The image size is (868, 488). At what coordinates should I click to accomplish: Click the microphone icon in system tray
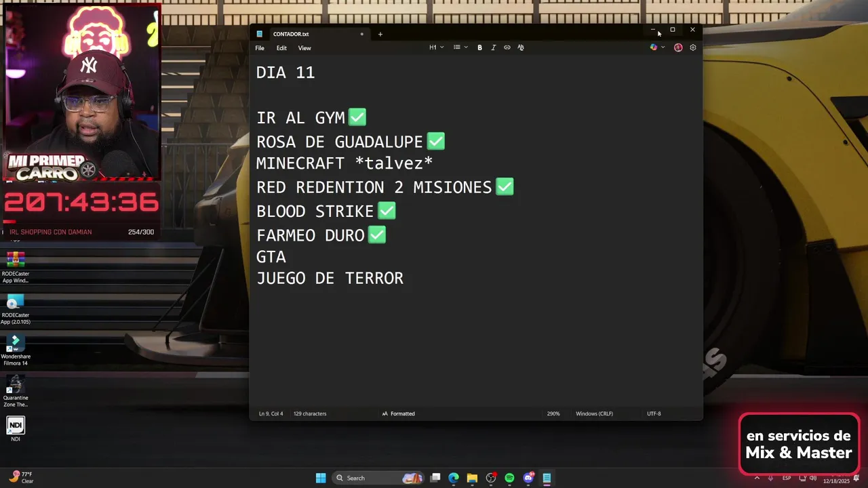(771, 478)
